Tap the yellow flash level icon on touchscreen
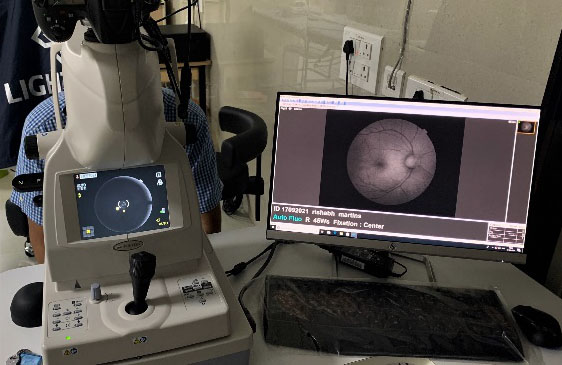562x365 pixels. pyautogui.click(x=162, y=222)
